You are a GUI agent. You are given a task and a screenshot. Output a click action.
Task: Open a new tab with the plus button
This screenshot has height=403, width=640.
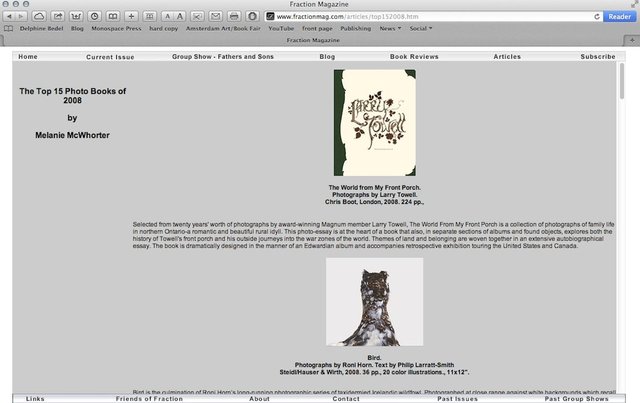632,40
